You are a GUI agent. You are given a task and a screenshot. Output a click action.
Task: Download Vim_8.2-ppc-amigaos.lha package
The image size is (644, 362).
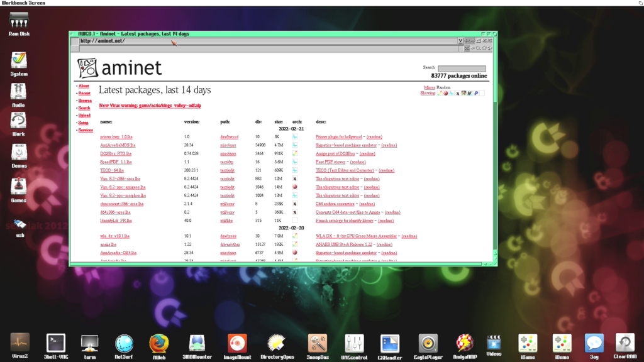coord(123,187)
